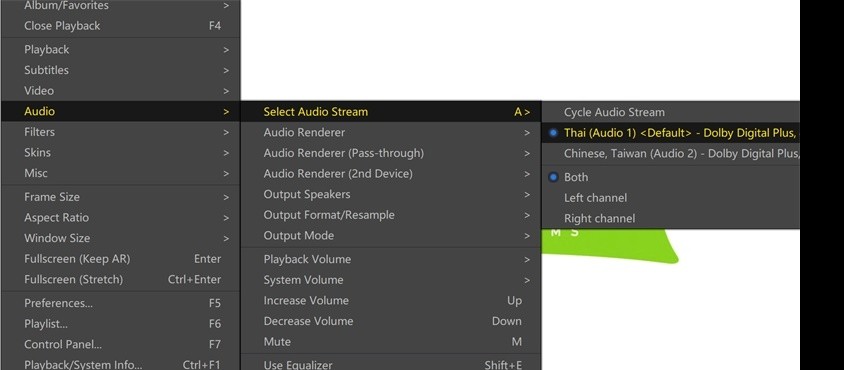Open the Aspect Ratio submenu
844x370 pixels.
click(121, 218)
